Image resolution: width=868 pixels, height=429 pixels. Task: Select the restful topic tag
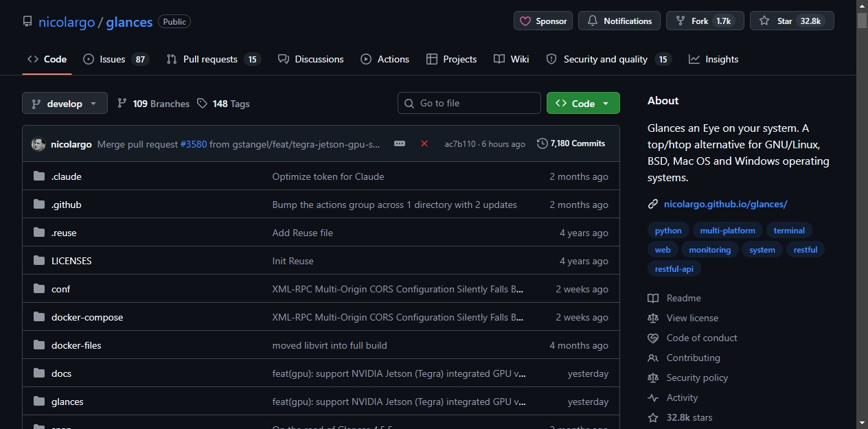click(x=806, y=250)
